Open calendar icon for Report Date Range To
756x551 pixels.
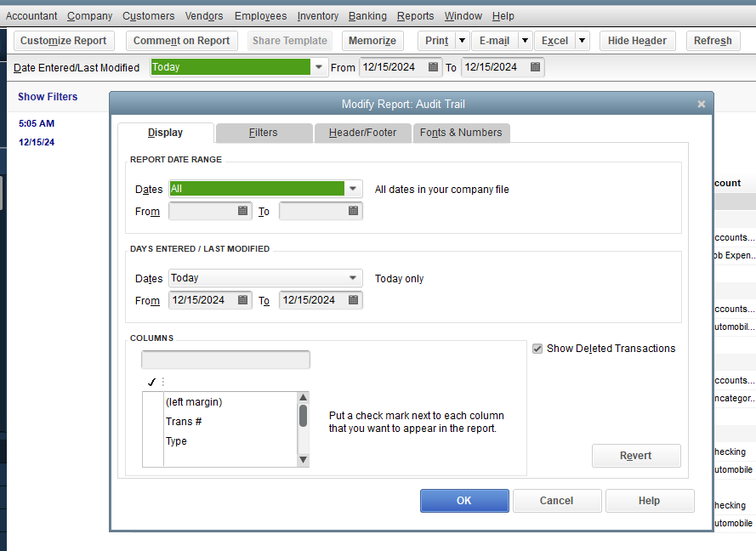(353, 211)
